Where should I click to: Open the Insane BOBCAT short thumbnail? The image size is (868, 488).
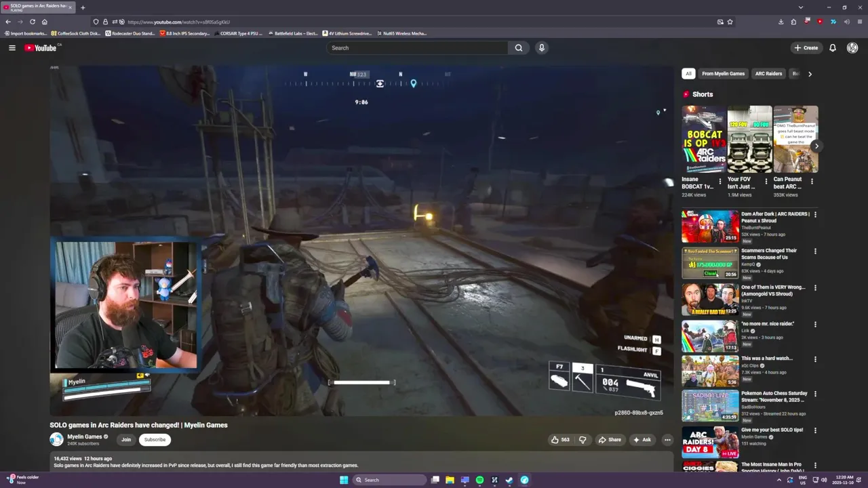click(x=704, y=139)
